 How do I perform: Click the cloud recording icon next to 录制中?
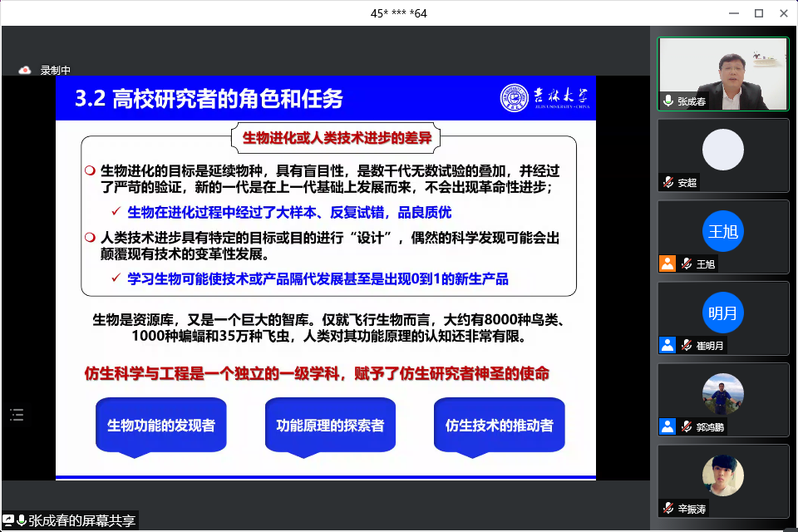[x=25, y=71]
